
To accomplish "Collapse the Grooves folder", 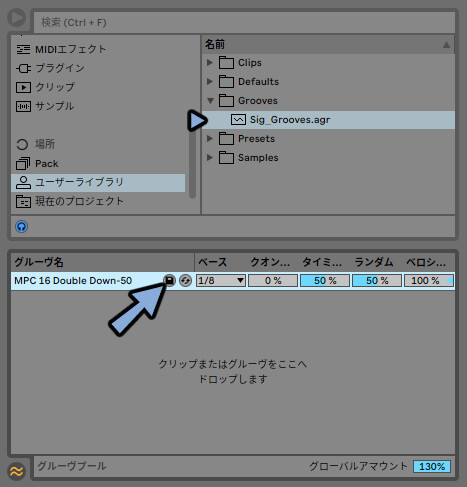I will [x=210, y=100].
